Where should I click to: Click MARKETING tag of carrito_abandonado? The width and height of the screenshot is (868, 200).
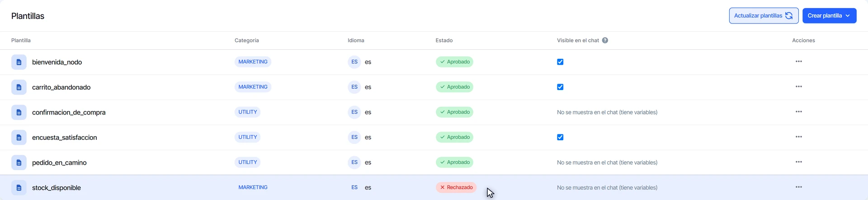253,87
